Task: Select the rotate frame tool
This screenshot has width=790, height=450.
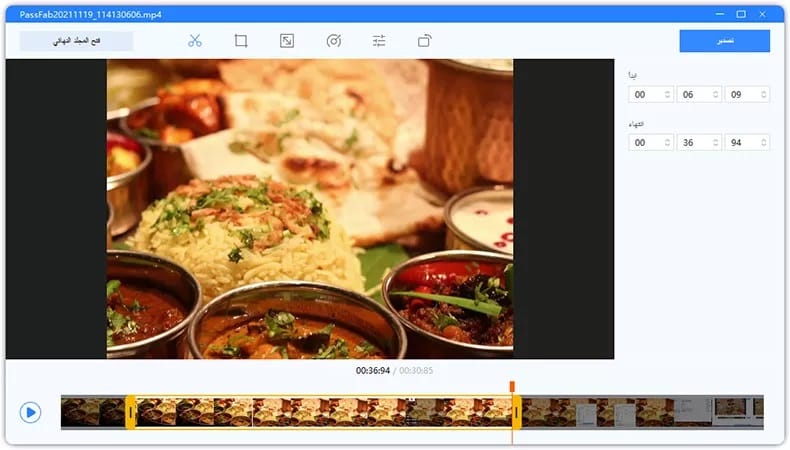Action: tap(425, 41)
